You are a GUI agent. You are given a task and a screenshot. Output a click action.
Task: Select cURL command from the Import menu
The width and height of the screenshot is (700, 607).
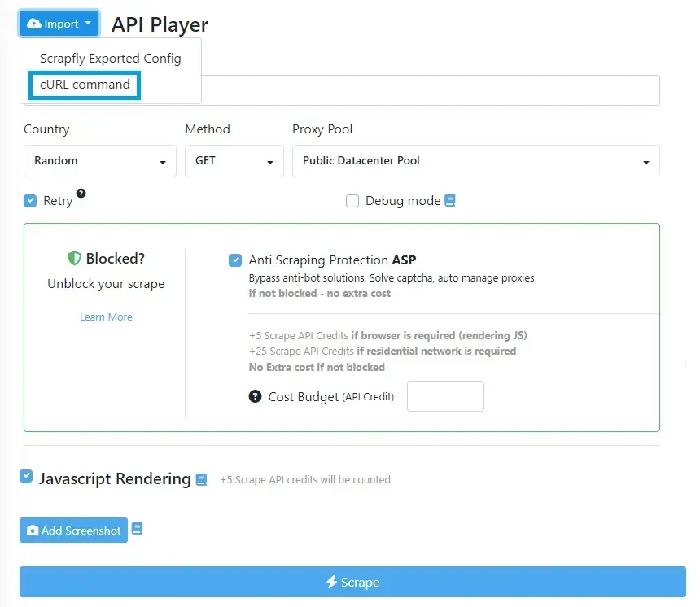[84, 85]
